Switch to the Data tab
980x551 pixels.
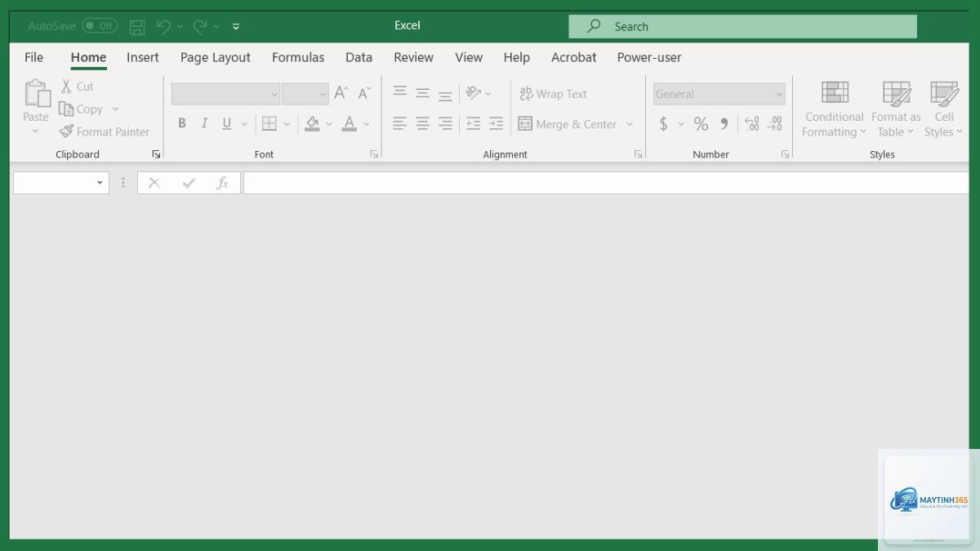tap(359, 57)
